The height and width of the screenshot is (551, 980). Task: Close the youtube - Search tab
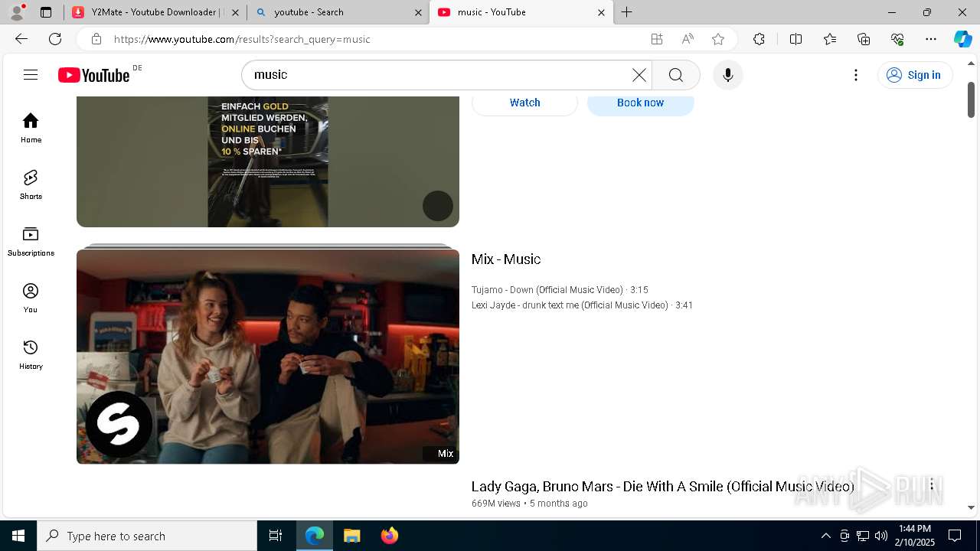pos(418,12)
